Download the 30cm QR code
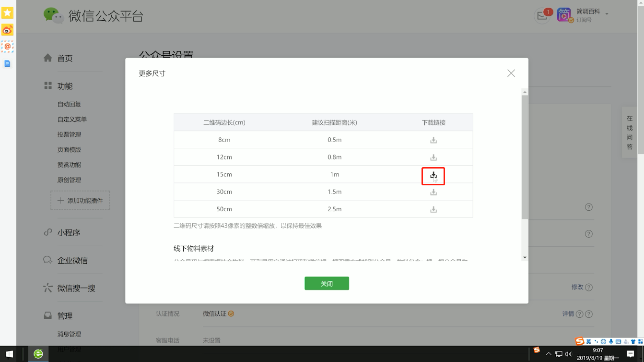This screenshot has height=362, width=644. tap(433, 192)
